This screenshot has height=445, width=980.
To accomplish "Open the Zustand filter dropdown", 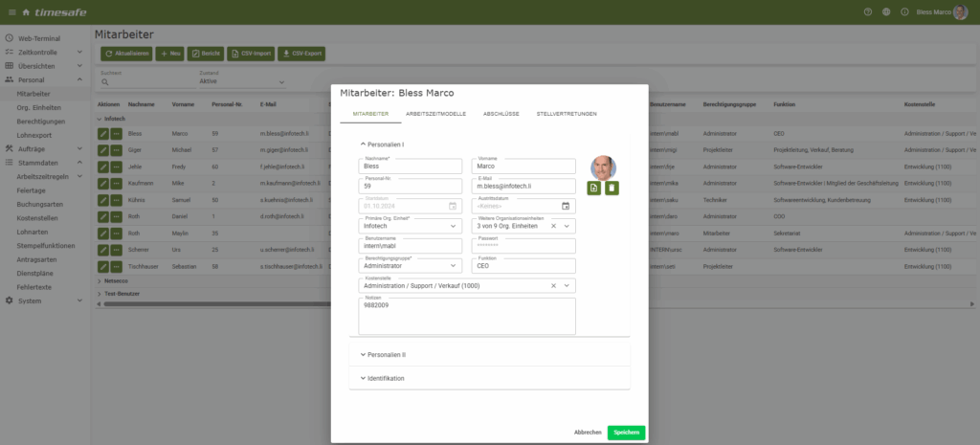I will click(242, 81).
